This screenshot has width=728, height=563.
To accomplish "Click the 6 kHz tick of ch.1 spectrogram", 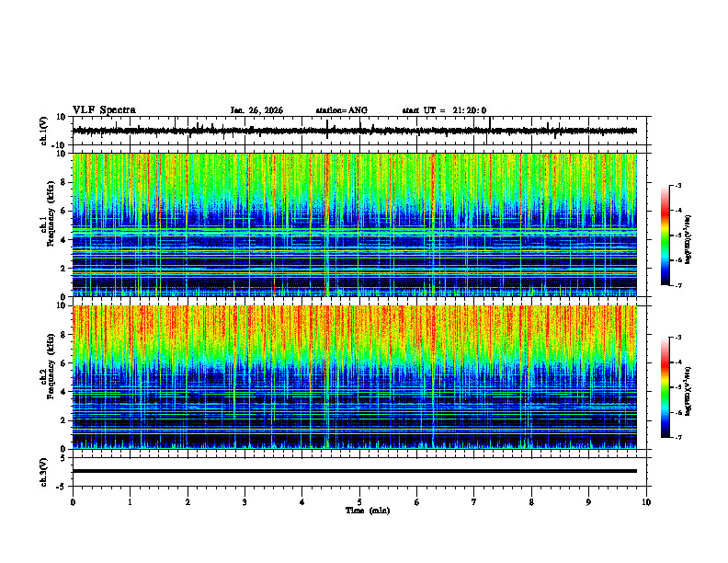I will coord(63,211).
